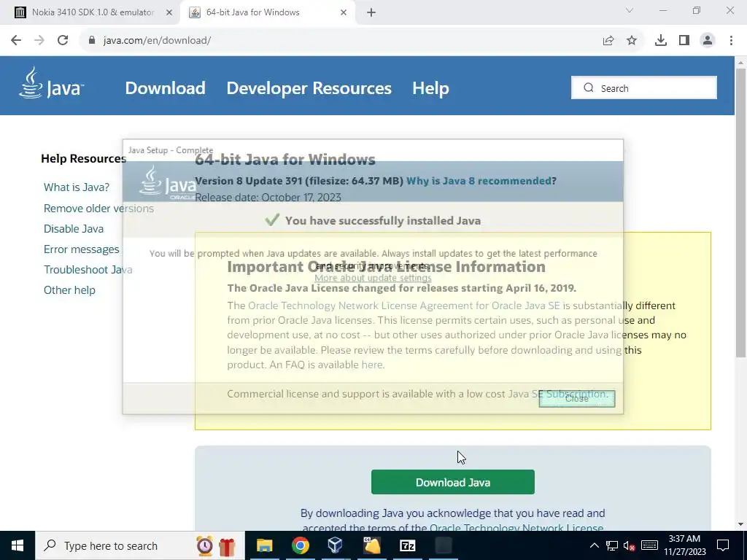Open the Error messages link
This screenshot has width=747, height=560.
pos(81,249)
